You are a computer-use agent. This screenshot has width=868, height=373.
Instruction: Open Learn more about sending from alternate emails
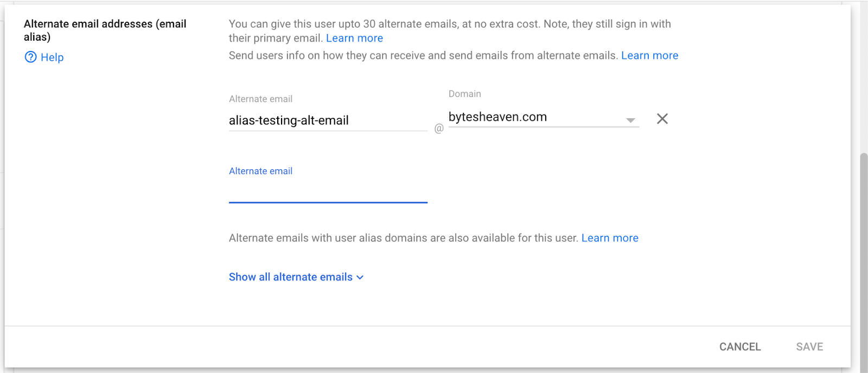click(x=649, y=55)
